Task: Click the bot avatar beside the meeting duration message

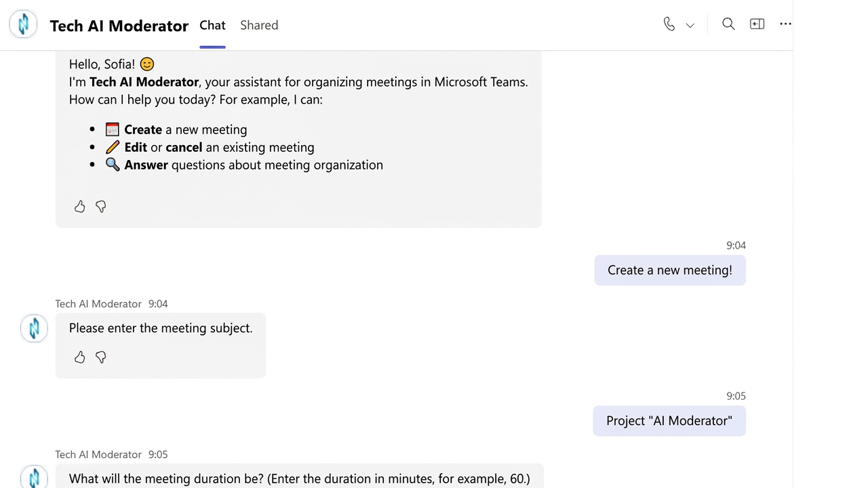Action: click(34, 477)
